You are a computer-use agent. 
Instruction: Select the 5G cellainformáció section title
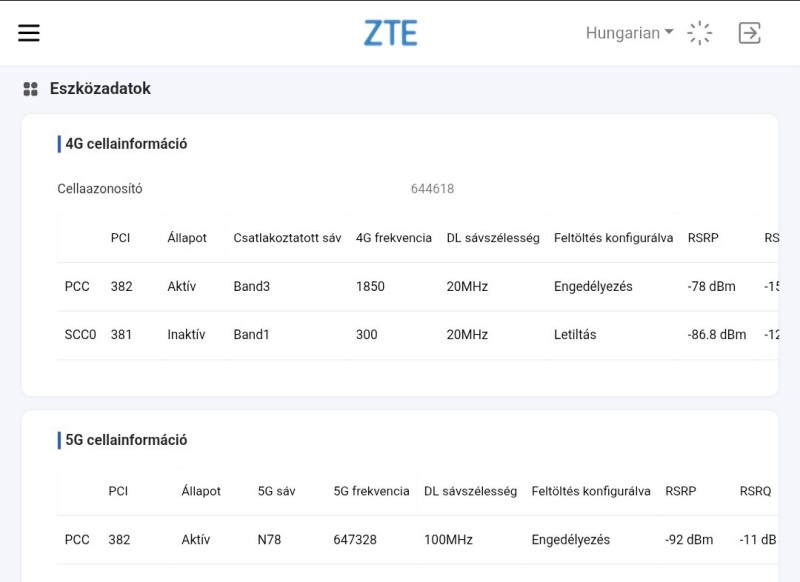point(126,440)
